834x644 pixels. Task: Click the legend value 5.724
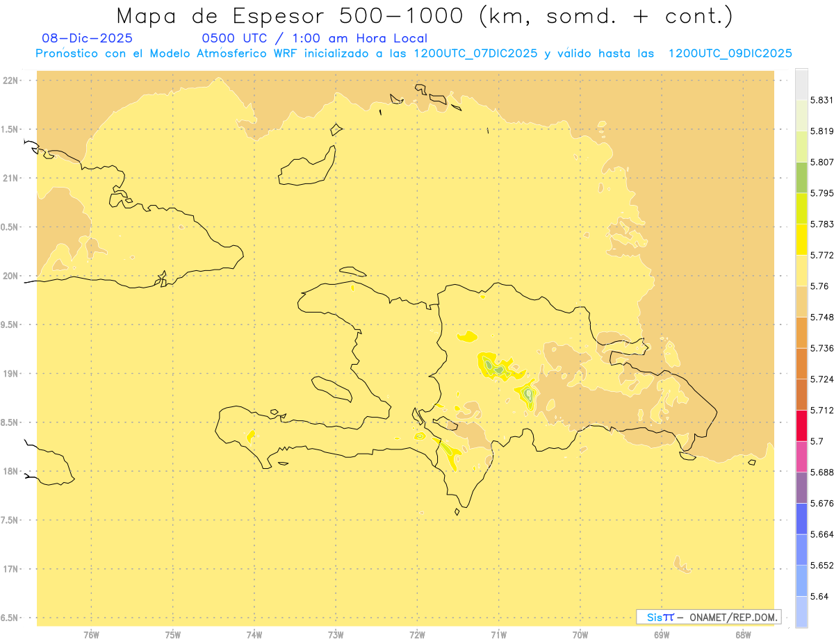(x=822, y=379)
